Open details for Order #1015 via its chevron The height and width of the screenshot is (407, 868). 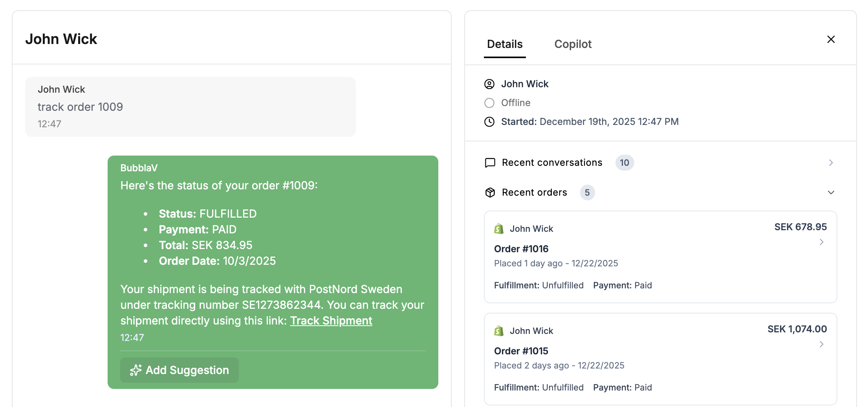[822, 344]
